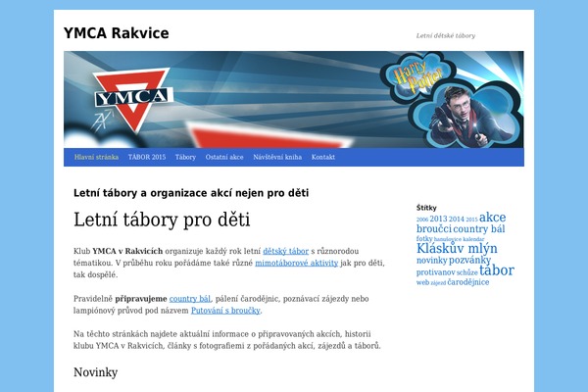The height and width of the screenshot is (392, 588).
Task: Choose the 'web' tag
Action: [422, 283]
